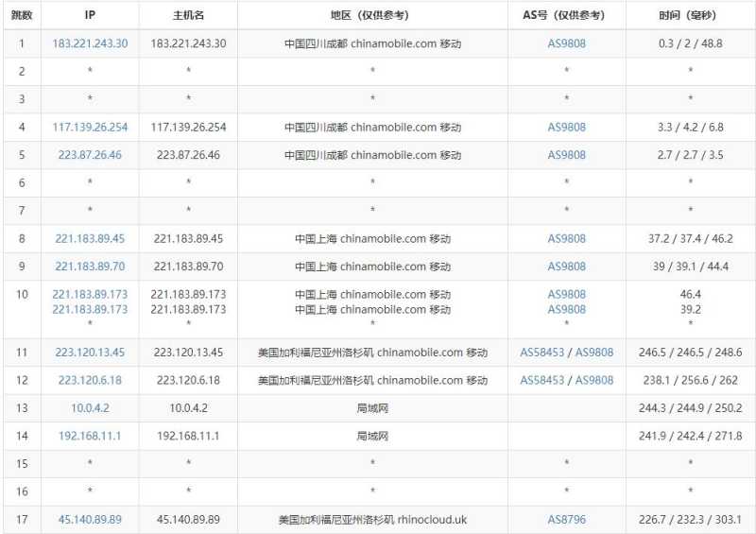Click time value 238.1 / 256.6 / 262
Screen dimensions: 756x534
point(691,380)
